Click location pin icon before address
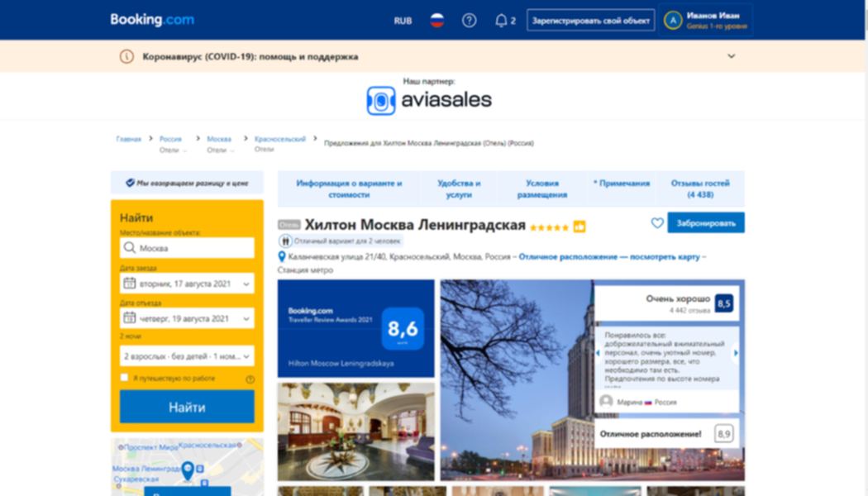The height and width of the screenshot is (496, 868). [x=282, y=257]
